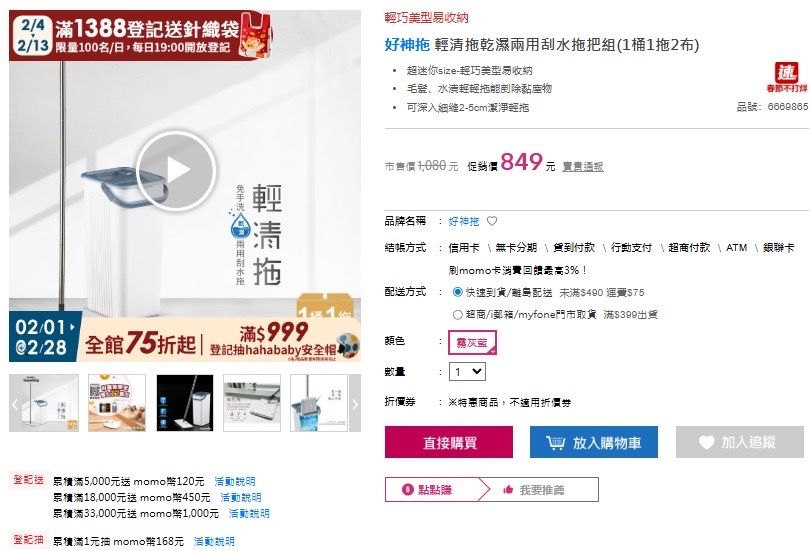Select 超商/i郵箱/myfone門市取貨 pickup option
The image size is (810, 551).
[457, 314]
